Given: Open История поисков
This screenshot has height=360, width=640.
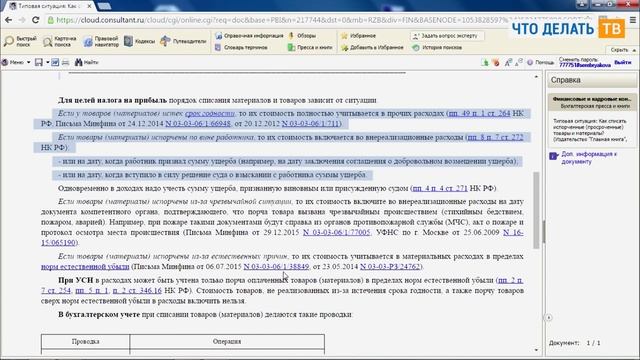Looking at the screenshot, I should (x=437, y=48).
